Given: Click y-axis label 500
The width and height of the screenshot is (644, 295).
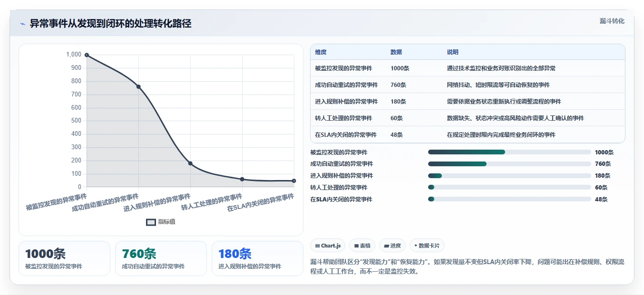Looking at the screenshot, I should click(x=76, y=121).
